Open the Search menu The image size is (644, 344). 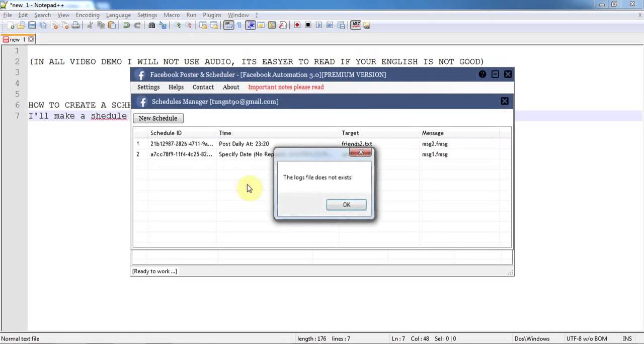click(43, 15)
